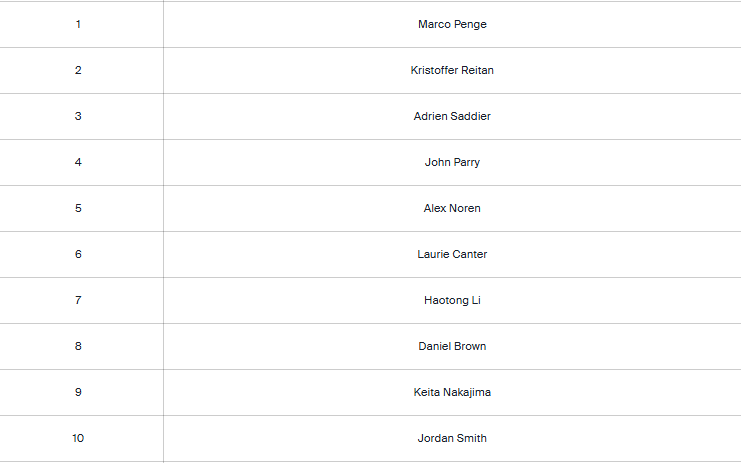Click Jordan Smith's name

pyautogui.click(x=452, y=438)
